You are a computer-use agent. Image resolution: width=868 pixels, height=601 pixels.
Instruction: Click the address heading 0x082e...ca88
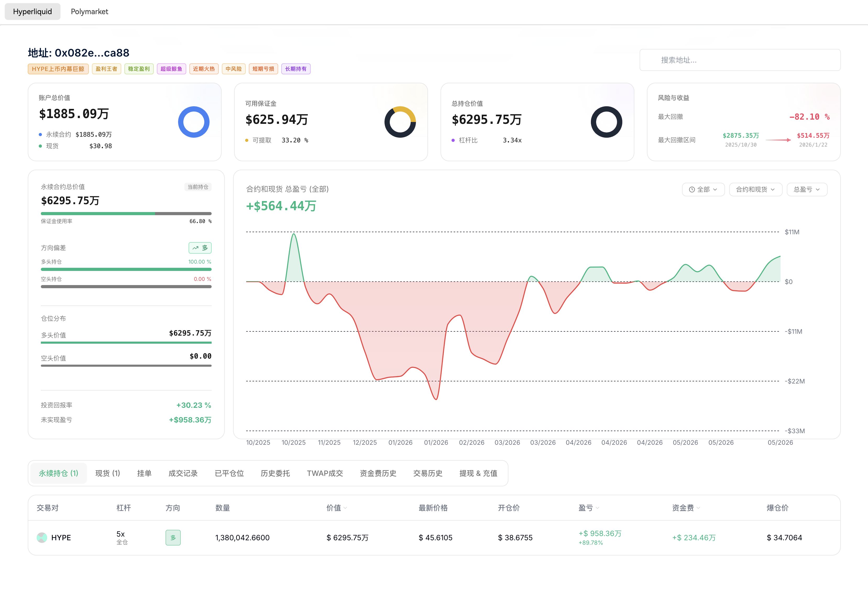[92, 53]
